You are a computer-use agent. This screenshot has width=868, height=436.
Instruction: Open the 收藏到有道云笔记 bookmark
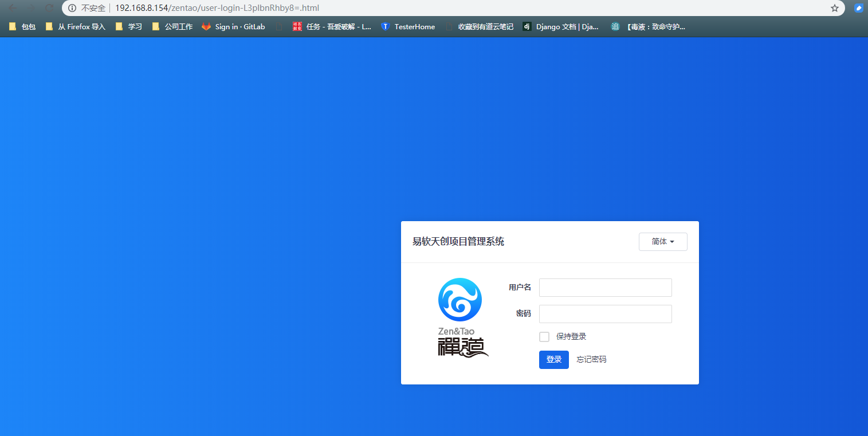pos(480,26)
